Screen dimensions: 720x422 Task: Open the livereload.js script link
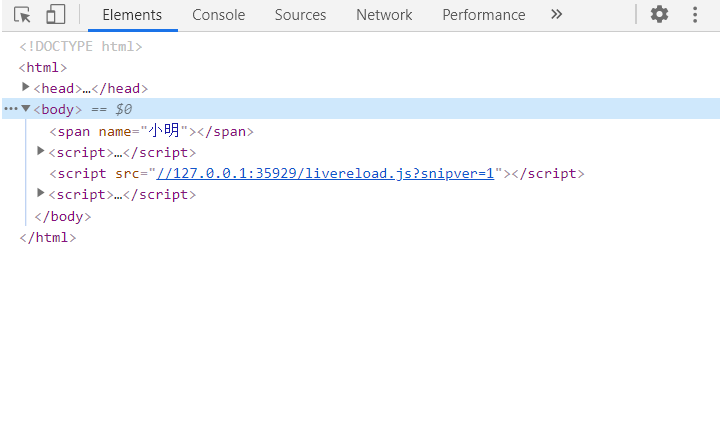325,173
